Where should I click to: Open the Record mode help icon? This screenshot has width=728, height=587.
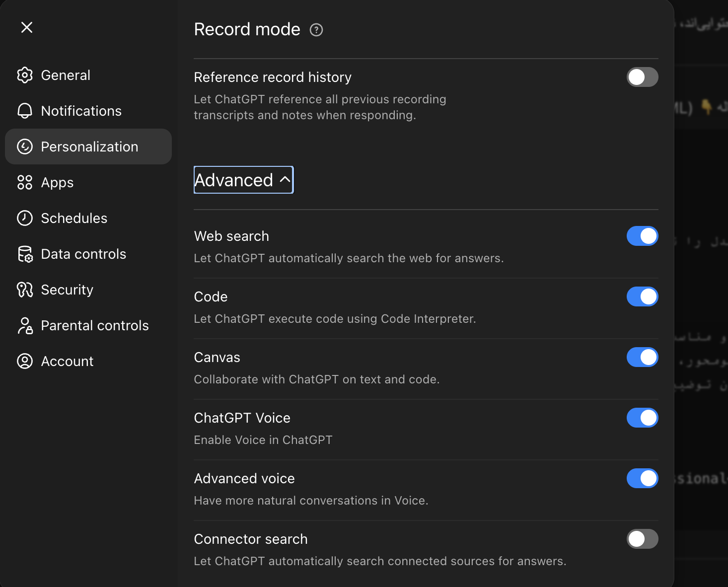(x=316, y=30)
